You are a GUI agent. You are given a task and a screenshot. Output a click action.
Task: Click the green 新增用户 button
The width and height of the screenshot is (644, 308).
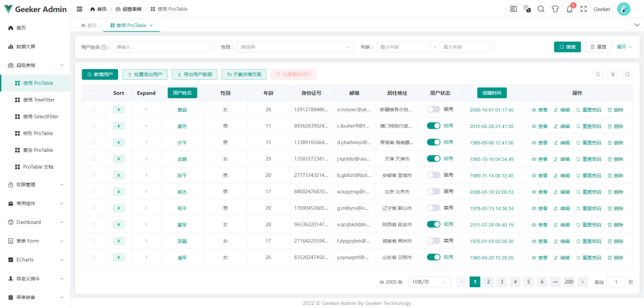coord(100,74)
